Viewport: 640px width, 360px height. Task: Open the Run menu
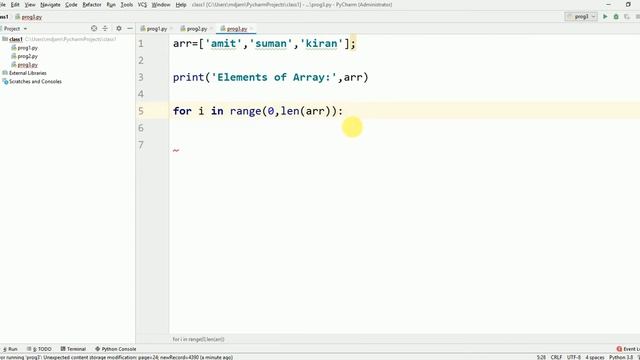coord(111,5)
